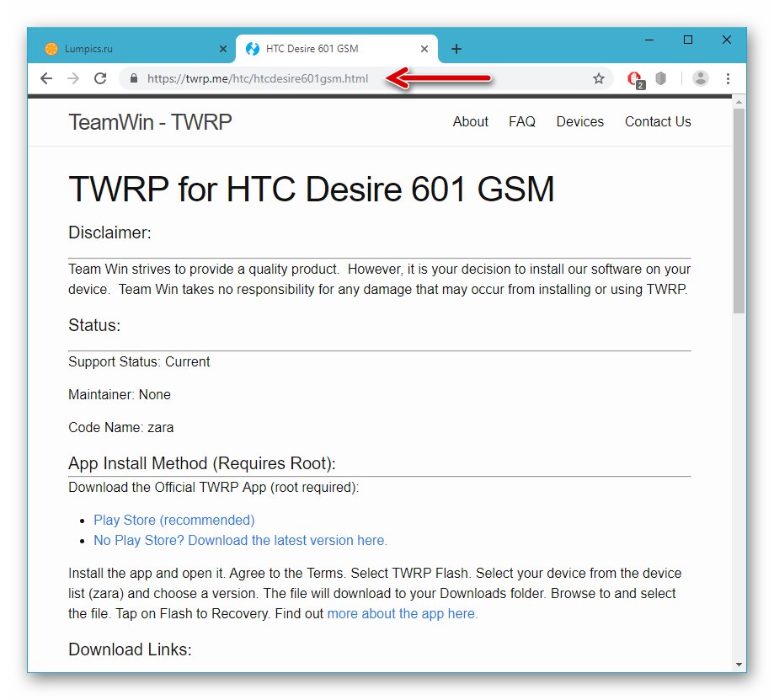
Task: Click the text Maintainer: None
Action: click(x=120, y=395)
